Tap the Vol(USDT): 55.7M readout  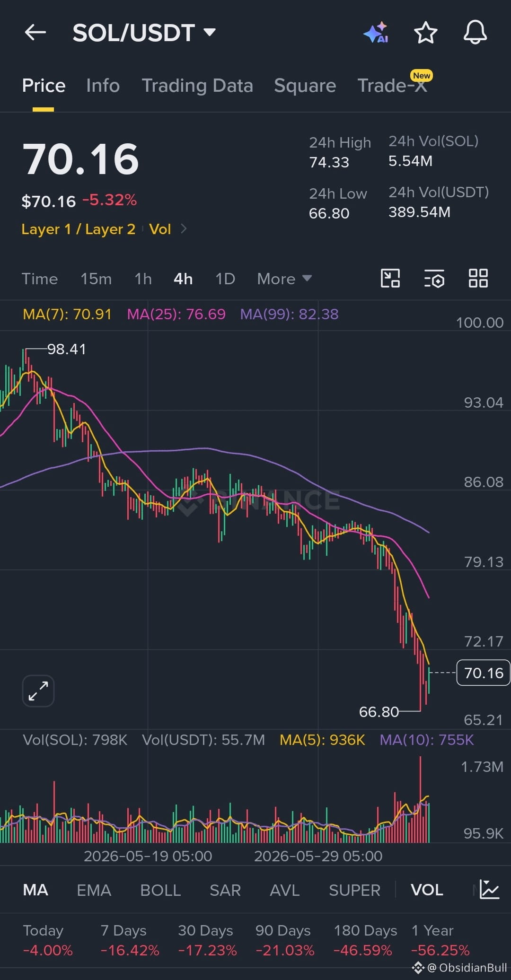203,740
